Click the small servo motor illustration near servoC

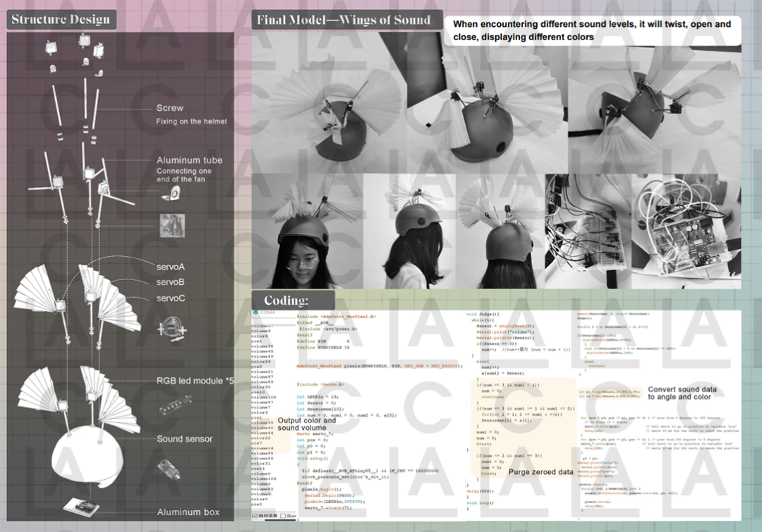[x=171, y=330]
